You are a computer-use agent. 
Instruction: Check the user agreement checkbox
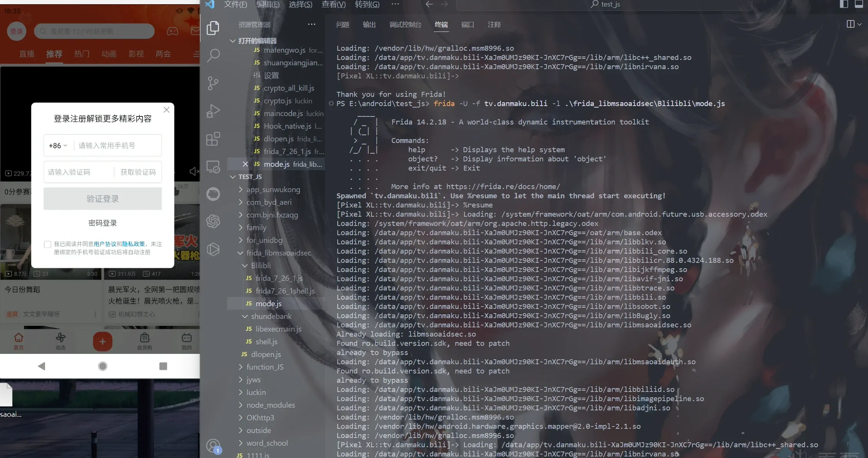[48, 244]
